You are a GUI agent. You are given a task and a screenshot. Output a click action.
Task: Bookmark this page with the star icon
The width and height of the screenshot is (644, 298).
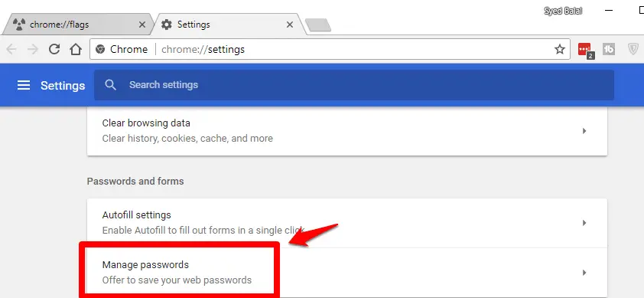(559, 49)
